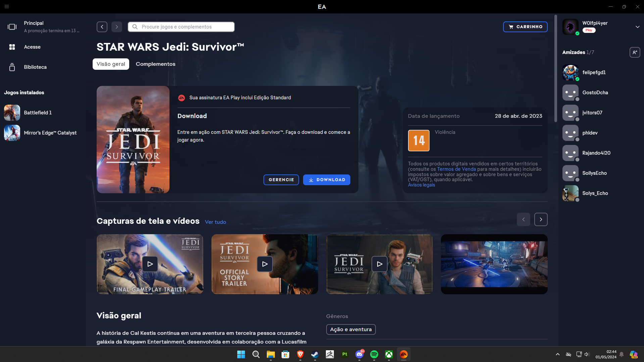Select the Visão geral tab
The width and height of the screenshot is (644, 362).
coord(111,64)
